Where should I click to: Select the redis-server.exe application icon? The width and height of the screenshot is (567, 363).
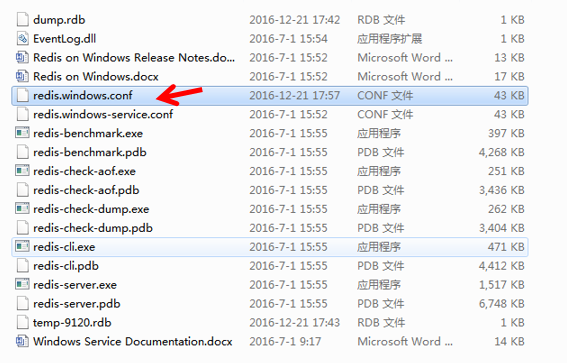22,285
